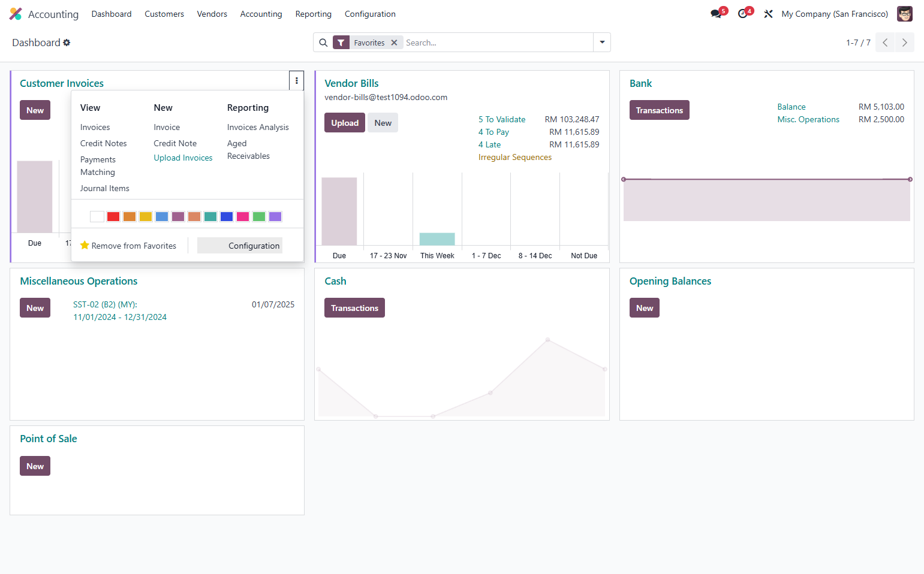
Task: Open the Reporting top menu
Action: click(313, 14)
